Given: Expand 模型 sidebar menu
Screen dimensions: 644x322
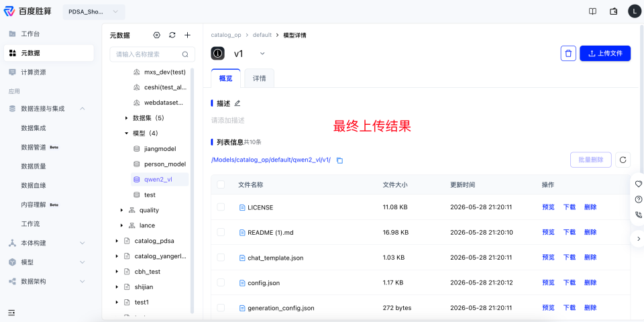Looking at the screenshot, I should pyautogui.click(x=82, y=262).
